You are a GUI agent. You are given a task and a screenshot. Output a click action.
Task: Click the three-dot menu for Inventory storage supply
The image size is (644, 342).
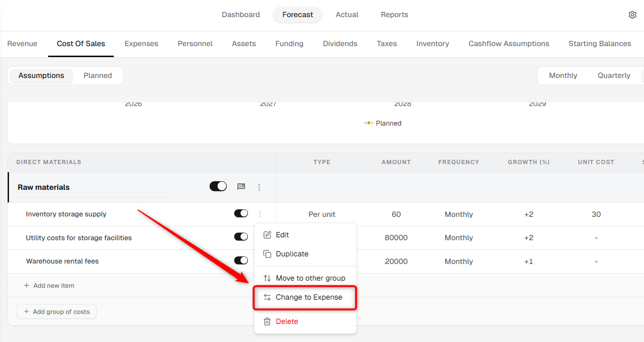pyautogui.click(x=260, y=215)
